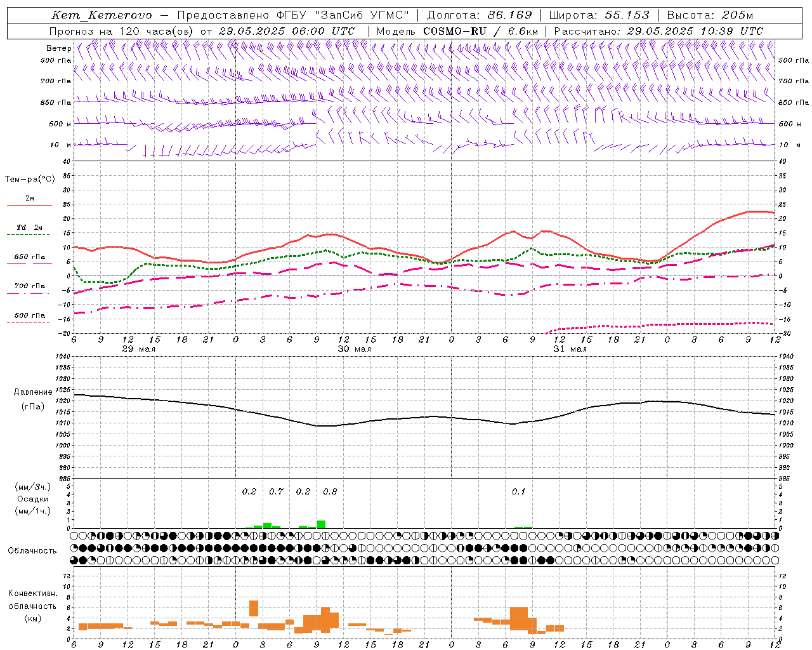Click the (мм/3ч.) precipitation unit label
The width and height of the screenshot is (812, 650).
click(33, 487)
